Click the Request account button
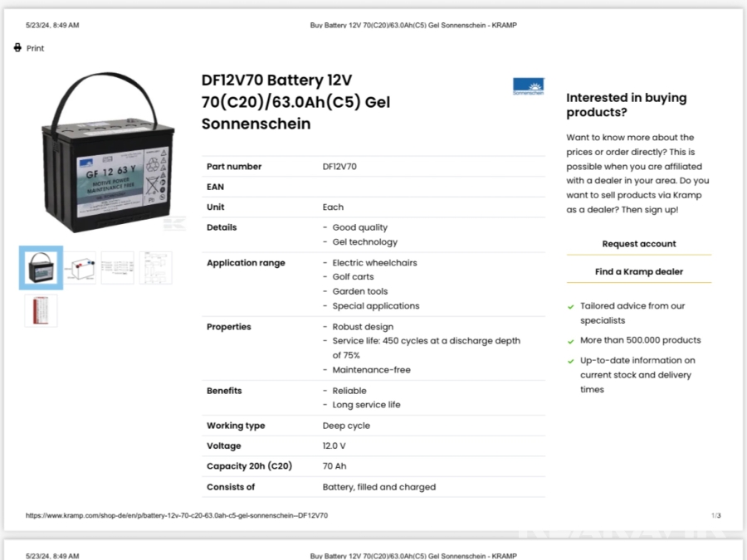Image resolution: width=747 pixels, height=560 pixels. (638, 244)
